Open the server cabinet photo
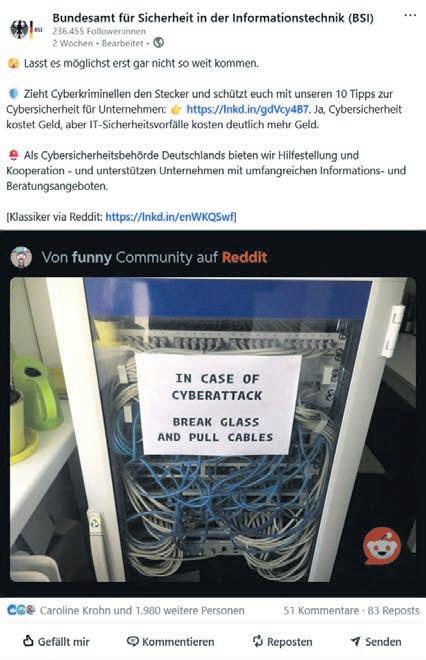 coord(213,429)
